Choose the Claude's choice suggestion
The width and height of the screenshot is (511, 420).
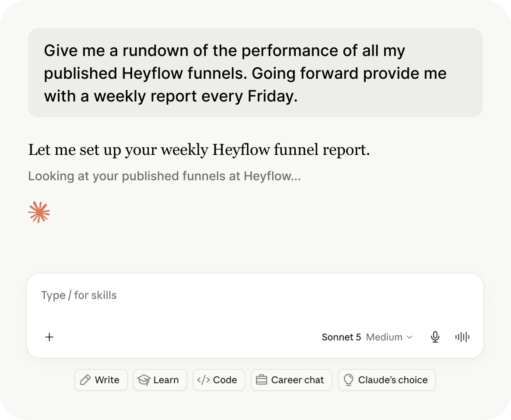click(x=386, y=380)
